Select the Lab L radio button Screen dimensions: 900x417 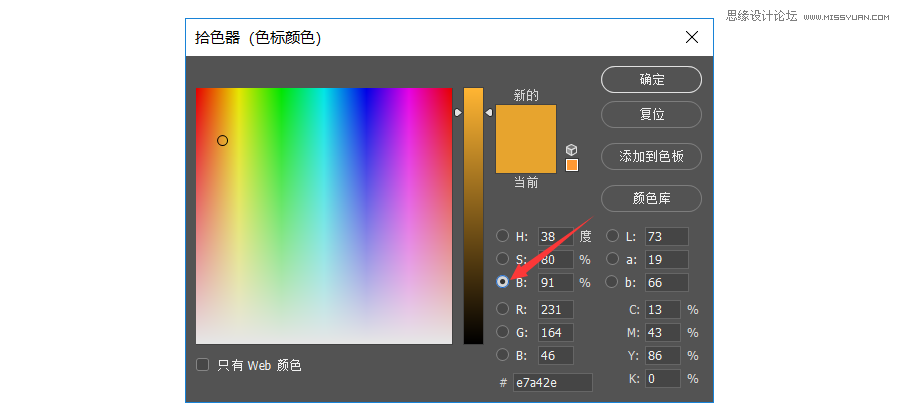[612, 236]
